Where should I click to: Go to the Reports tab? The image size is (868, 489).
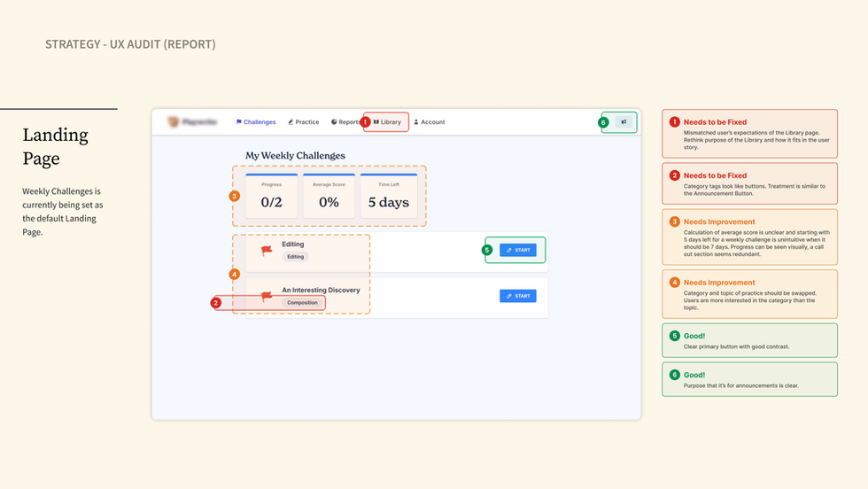[346, 122]
